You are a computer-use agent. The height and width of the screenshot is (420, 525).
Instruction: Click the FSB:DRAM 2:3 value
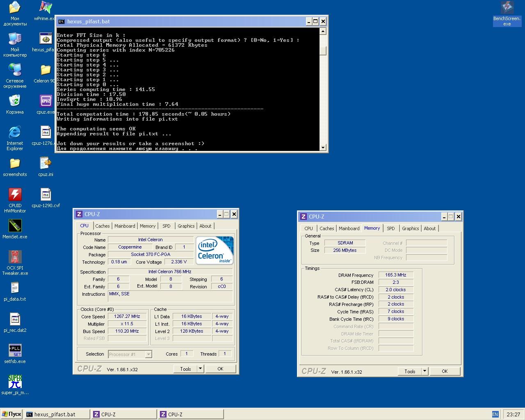pyautogui.click(x=396, y=283)
